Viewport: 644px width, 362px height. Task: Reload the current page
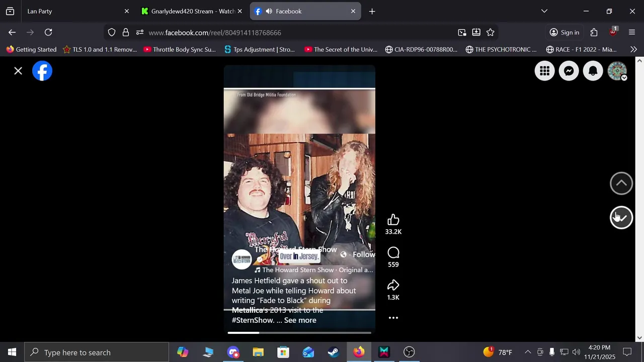click(48, 32)
